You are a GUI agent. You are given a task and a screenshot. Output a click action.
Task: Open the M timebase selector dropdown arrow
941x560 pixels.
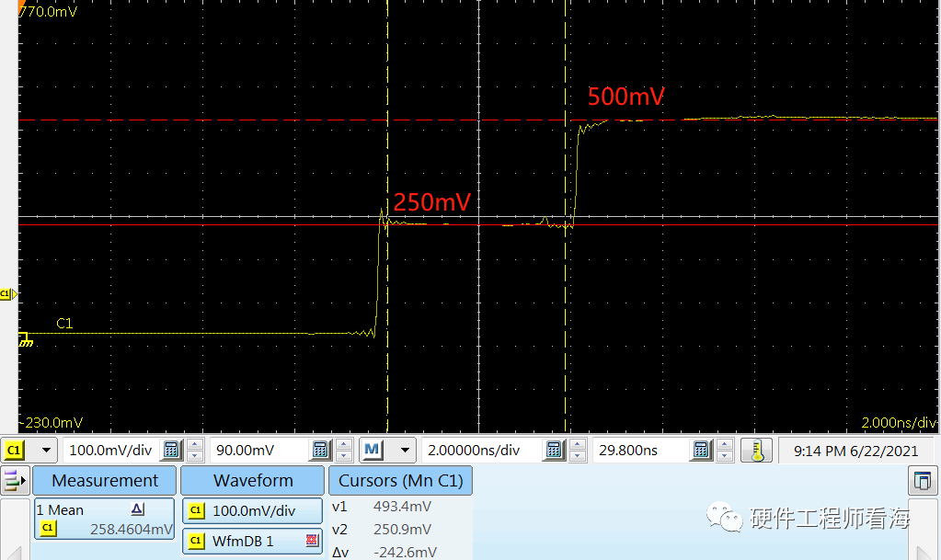[x=405, y=451]
